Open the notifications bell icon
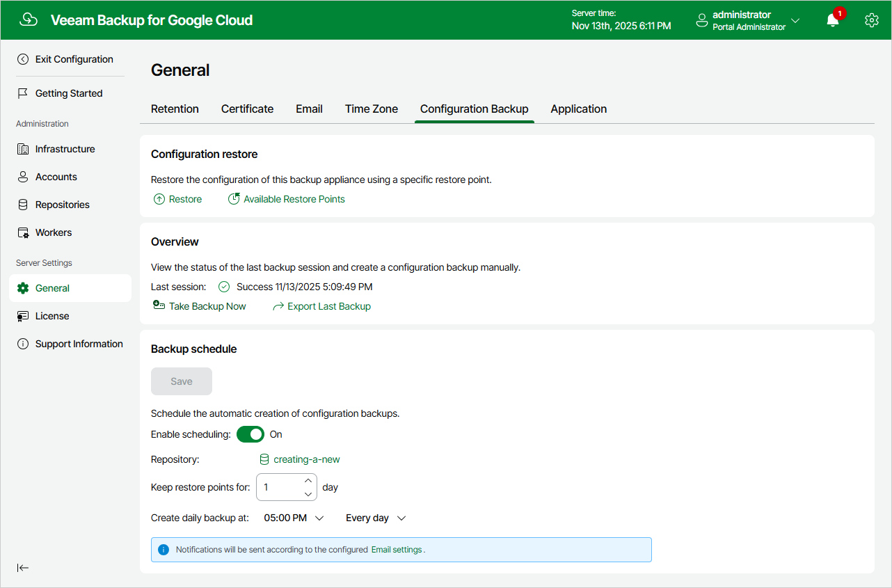 click(832, 20)
